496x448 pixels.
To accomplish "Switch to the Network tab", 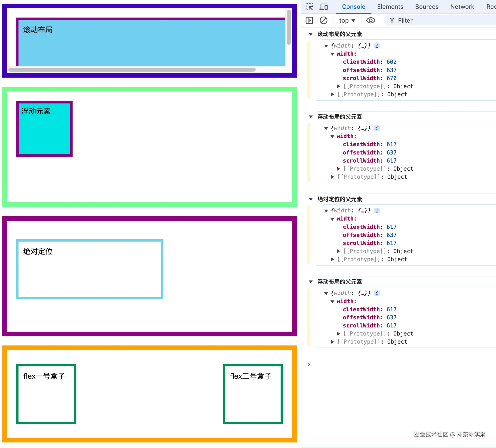I will (x=462, y=7).
